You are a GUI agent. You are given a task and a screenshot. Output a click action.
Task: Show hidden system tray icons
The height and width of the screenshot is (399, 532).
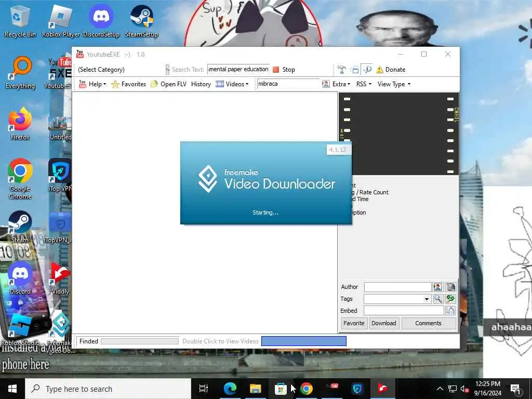click(x=440, y=389)
